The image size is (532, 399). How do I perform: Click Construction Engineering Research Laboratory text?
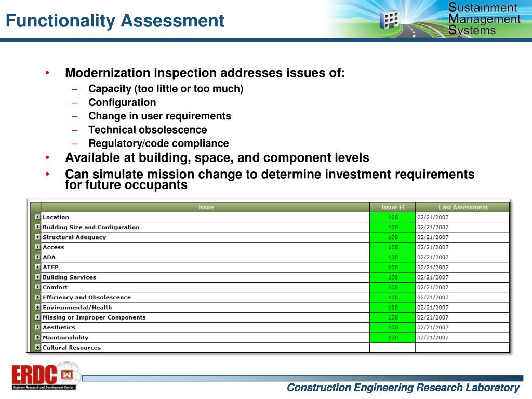pos(403,388)
